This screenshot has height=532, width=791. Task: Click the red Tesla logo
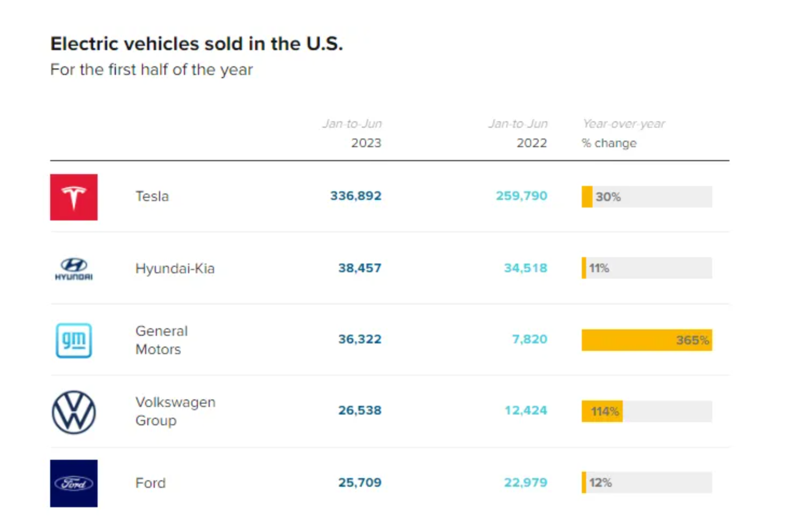pyautogui.click(x=74, y=197)
